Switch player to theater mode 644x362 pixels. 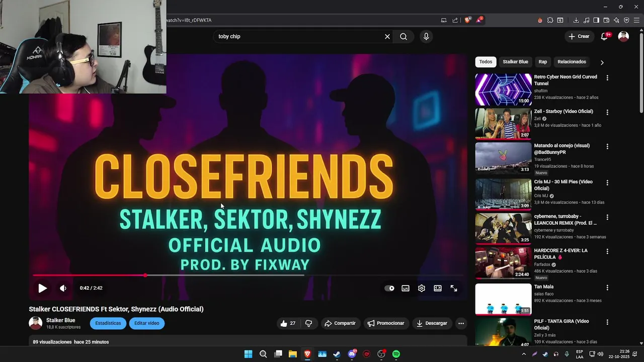(x=438, y=288)
